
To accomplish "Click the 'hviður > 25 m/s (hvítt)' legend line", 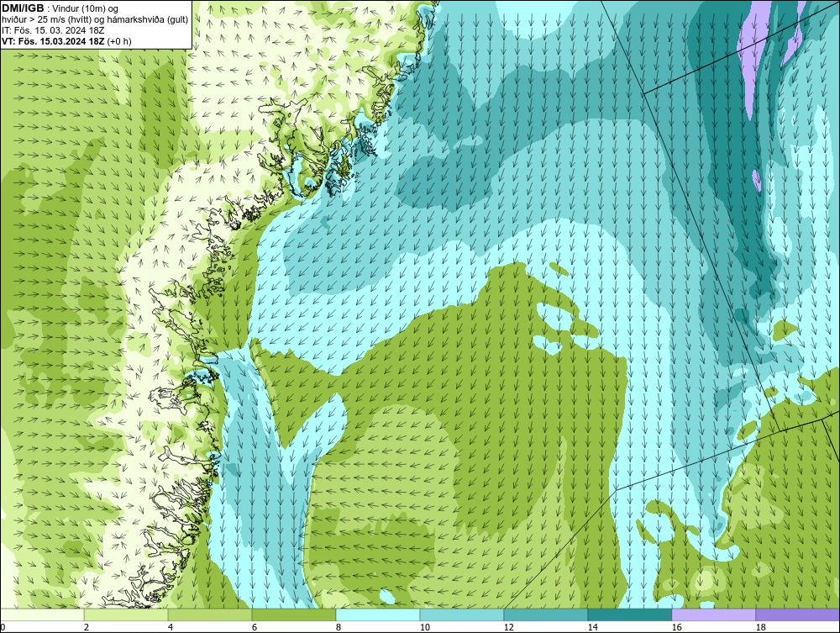I will tap(95, 19).
